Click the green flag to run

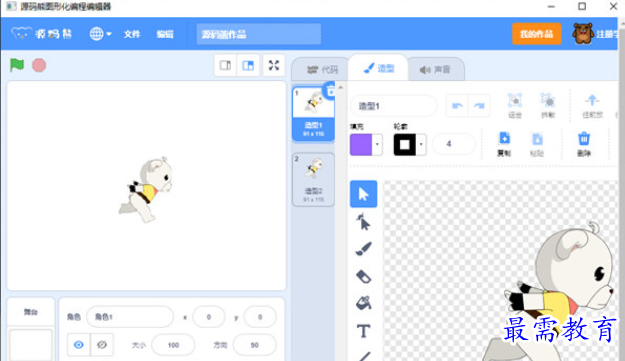coord(17,65)
